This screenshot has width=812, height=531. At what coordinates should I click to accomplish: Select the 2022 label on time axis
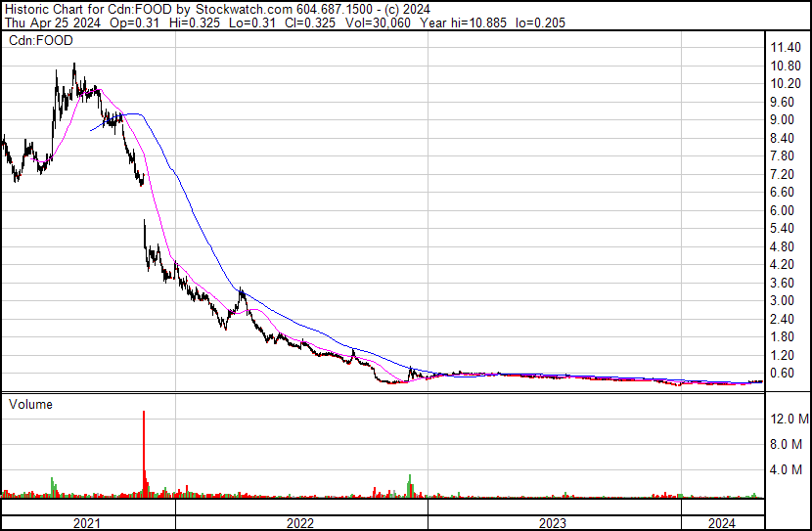click(x=300, y=523)
